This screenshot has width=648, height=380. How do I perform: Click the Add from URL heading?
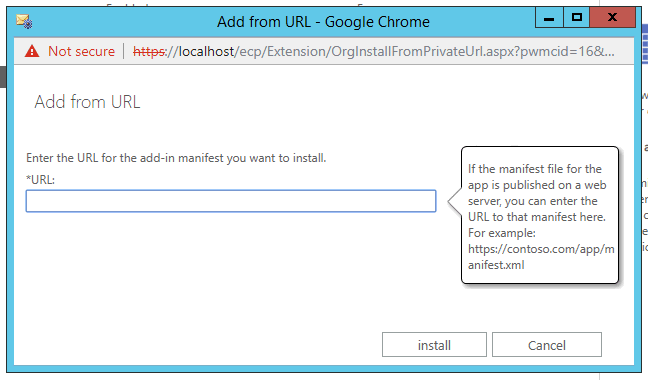[87, 102]
